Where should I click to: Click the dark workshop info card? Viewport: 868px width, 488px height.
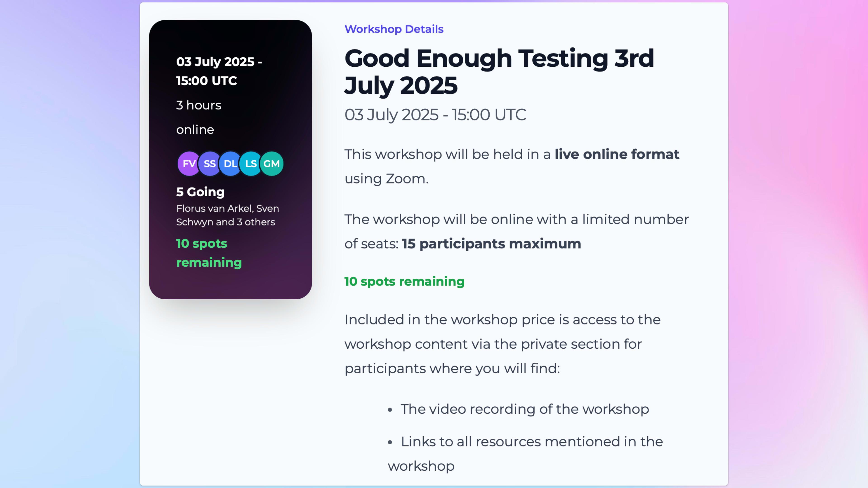pos(231,159)
